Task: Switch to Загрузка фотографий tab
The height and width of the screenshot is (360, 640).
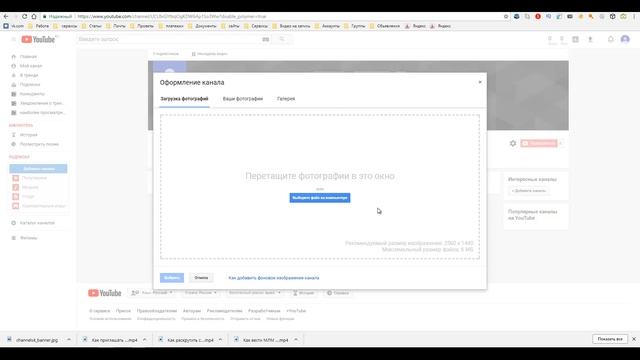Action: tap(184, 99)
